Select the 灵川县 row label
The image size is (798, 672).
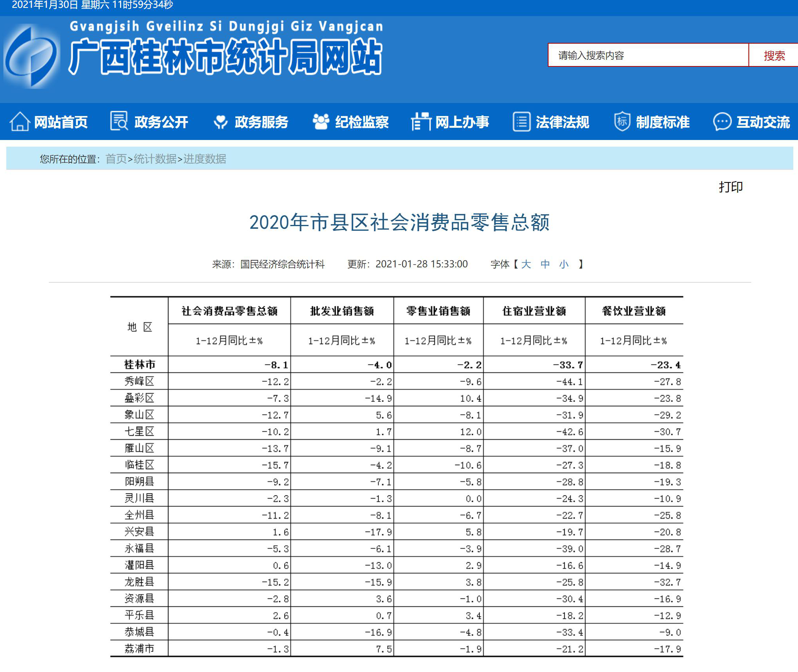(x=139, y=498)
